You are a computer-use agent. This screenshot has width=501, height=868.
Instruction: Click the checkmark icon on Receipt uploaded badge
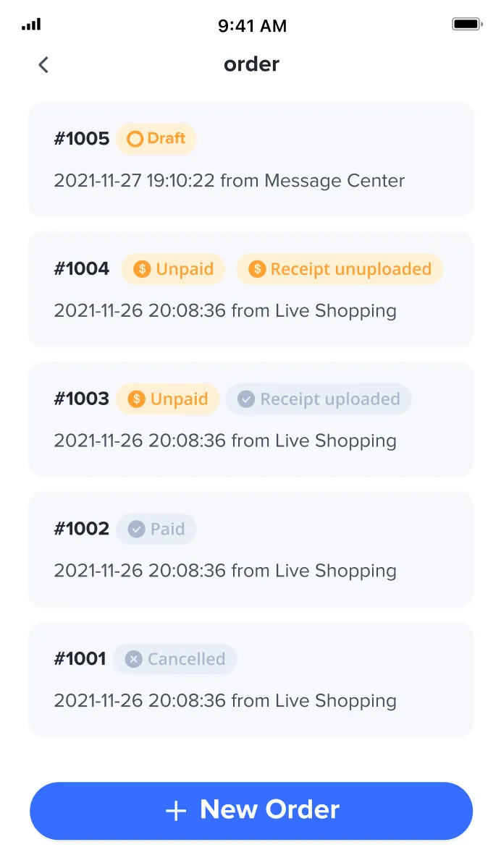pyautogui.click(x=245, y=399)
